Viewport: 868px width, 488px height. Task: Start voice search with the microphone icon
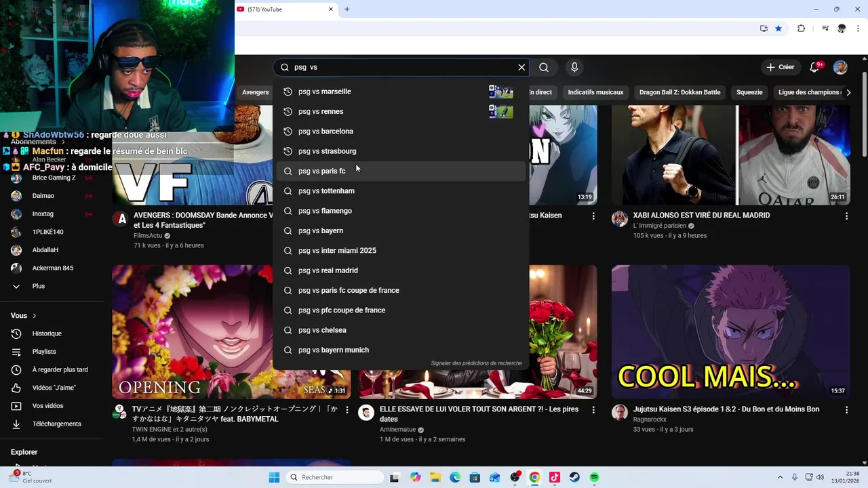tap(574, 67)
